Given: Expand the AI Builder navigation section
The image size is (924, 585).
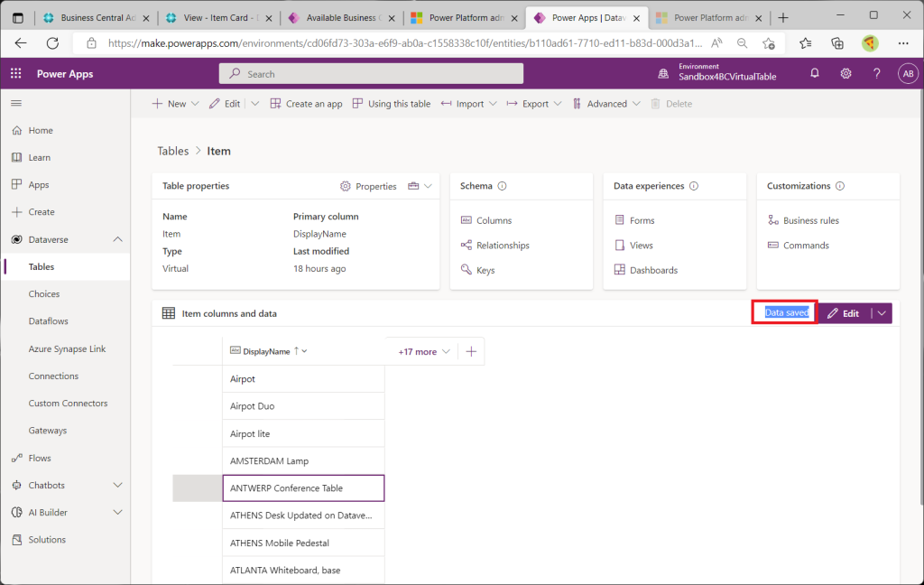Looking at the screenshot, I should click(118, 513).
